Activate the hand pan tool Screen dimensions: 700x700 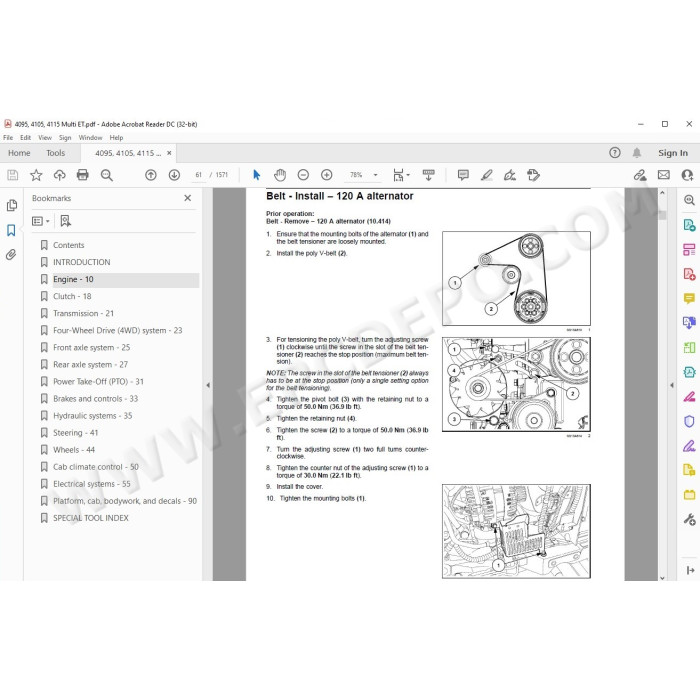[280, 175]
